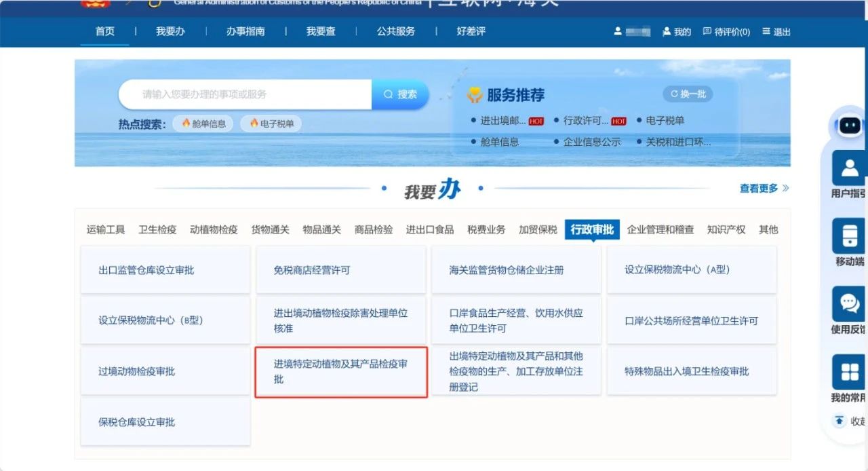This screenshot has height=471, width=868.
Task: Click the 使用反馈 feedback chat icon
Action: 850,303
